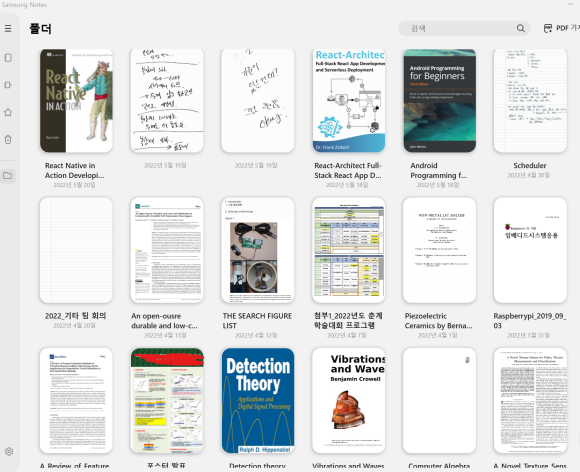Click date '2022년 4월 12일'

click(256, 335)
